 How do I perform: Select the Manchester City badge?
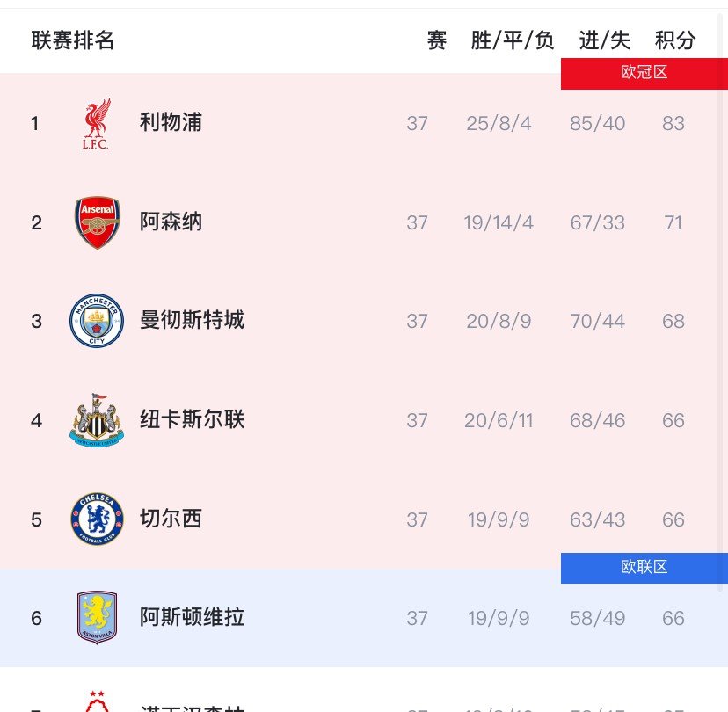click(x=97, y=321)
